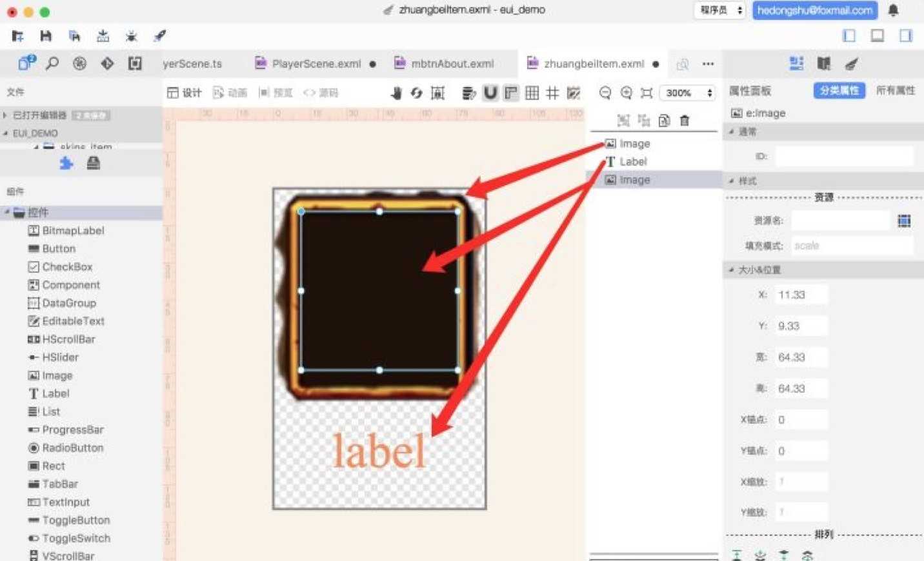Image resolution: width=924 pixels, height=561 pixels.
Task: Toggle the layer lock stack icon
Action: (469, 93)
